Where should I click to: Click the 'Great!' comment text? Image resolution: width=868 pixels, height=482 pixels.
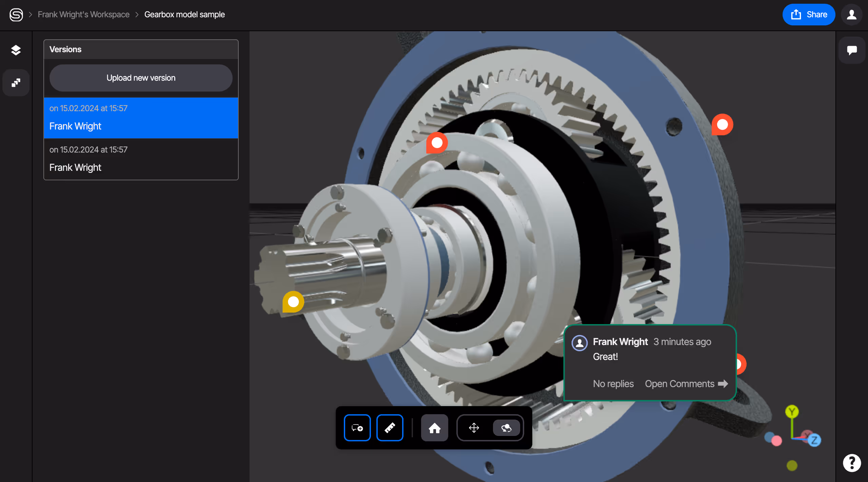click(606, 357)
